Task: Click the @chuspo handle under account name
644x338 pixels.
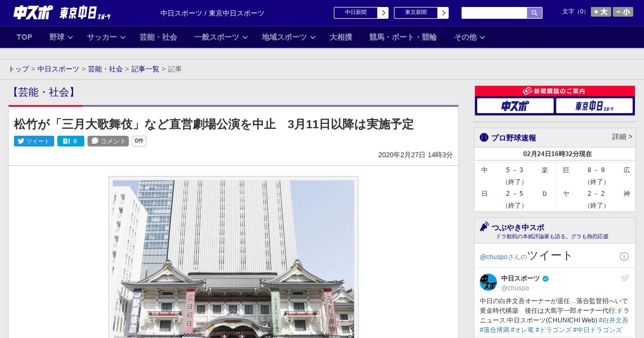Action: (515, 288)
